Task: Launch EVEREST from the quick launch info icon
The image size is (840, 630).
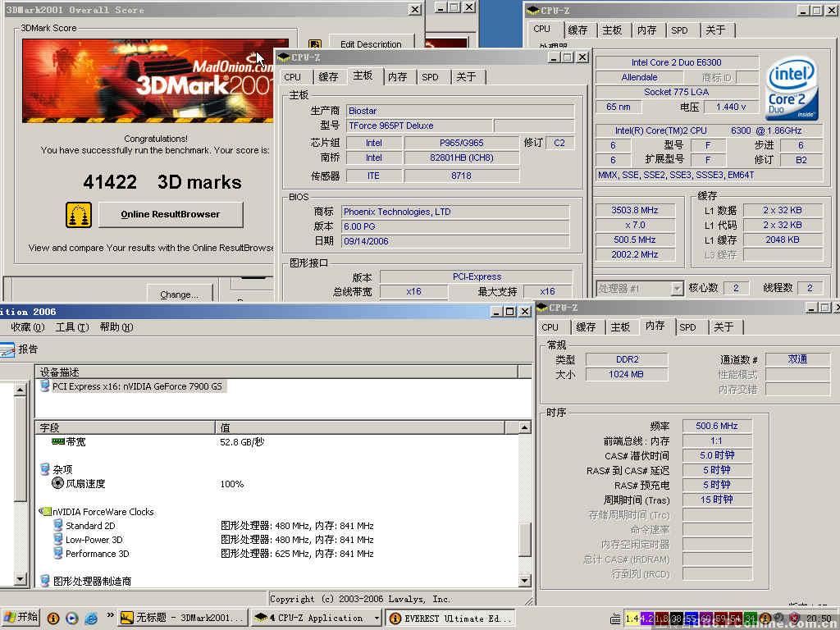Action: tap(53, 619)
